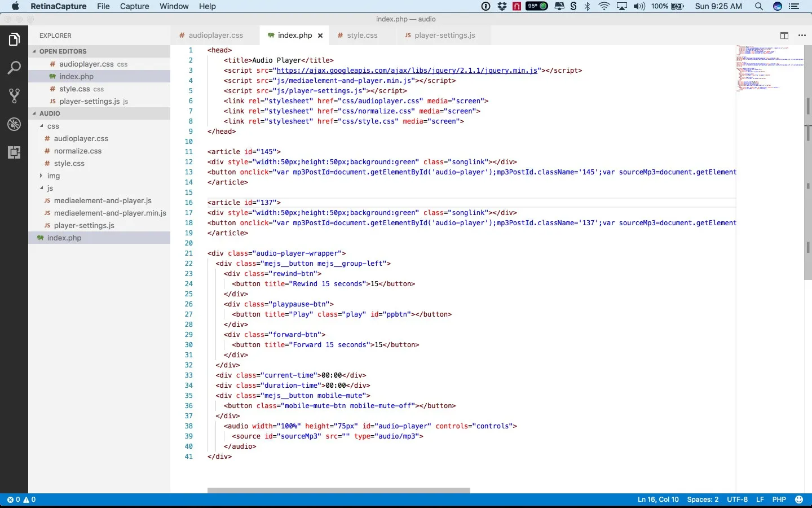Click the Split Editor icon

point(784,36)
